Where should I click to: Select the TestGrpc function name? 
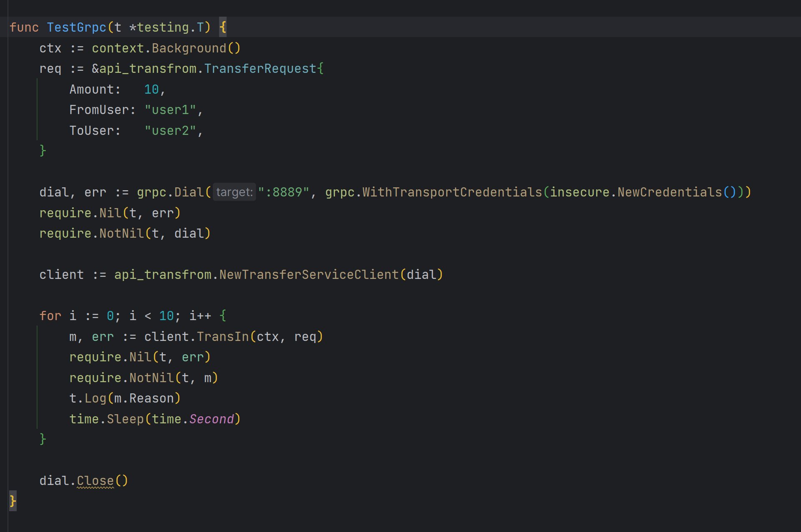coord(76,27)
